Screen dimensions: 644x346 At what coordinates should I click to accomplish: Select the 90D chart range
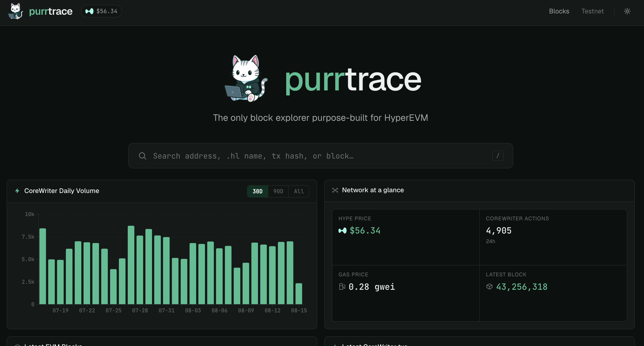click(x=278, y=191)
